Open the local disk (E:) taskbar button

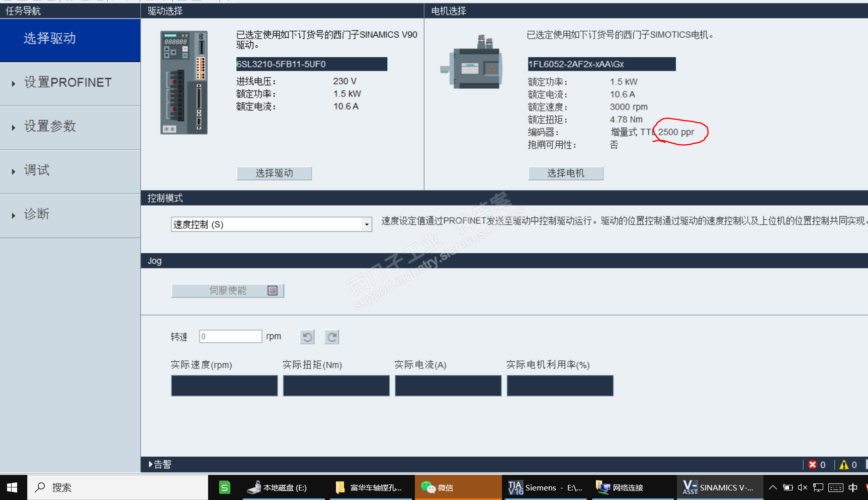tap(284, 487)
